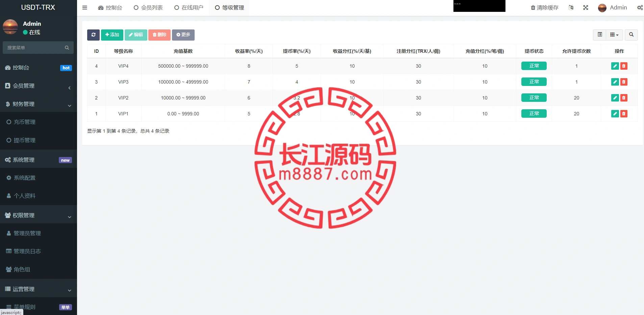Click the language translate icon in header
Viewport: 644px width, 315px height.
[571, 7]
